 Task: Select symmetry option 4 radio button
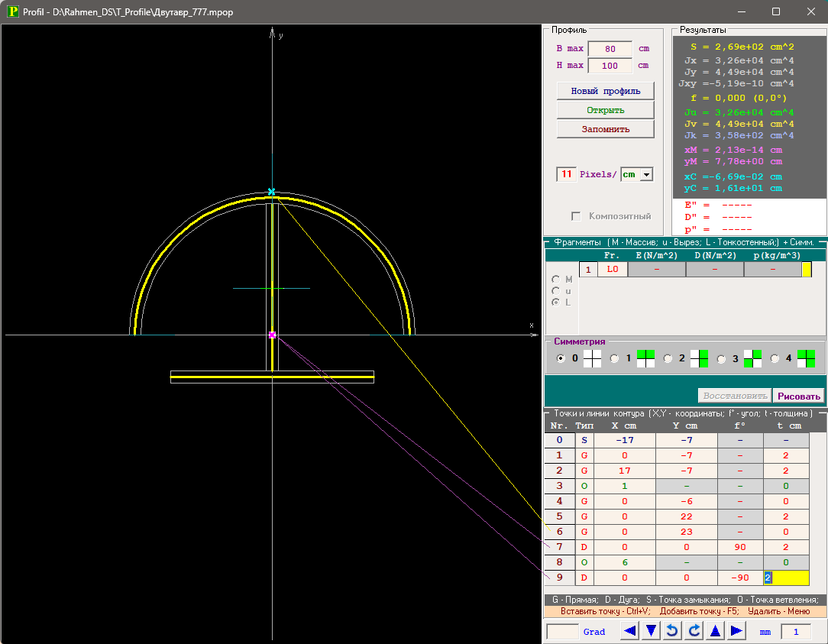point(775,359)
